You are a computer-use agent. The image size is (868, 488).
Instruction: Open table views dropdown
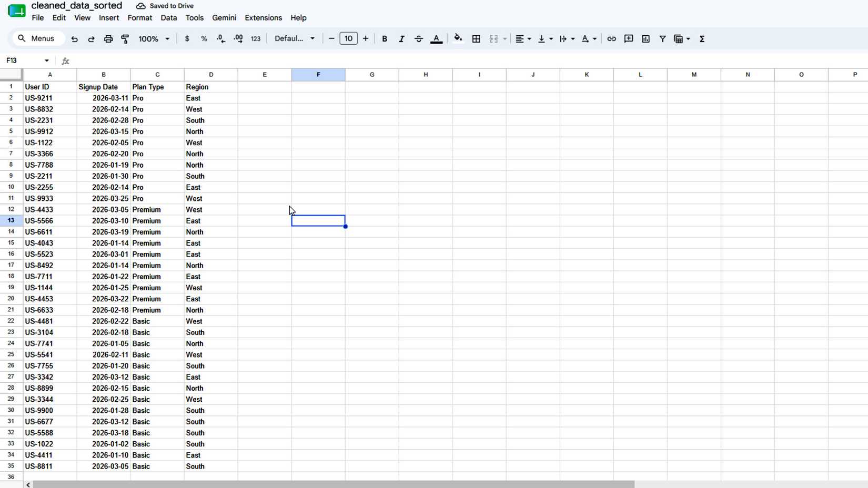pos(682,39)
